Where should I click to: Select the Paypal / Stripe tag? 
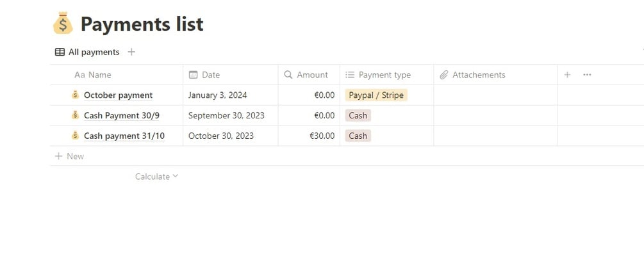tap(376, 95)
